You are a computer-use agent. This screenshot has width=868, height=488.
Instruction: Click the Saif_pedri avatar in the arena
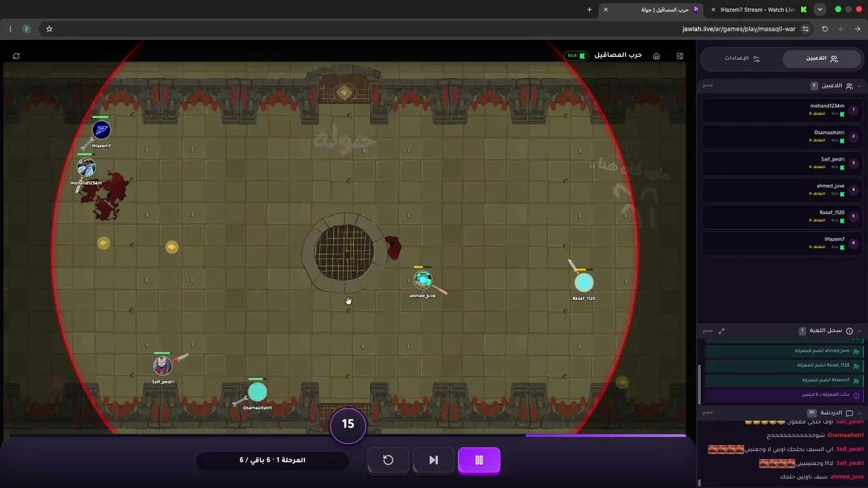coord(163,366)
